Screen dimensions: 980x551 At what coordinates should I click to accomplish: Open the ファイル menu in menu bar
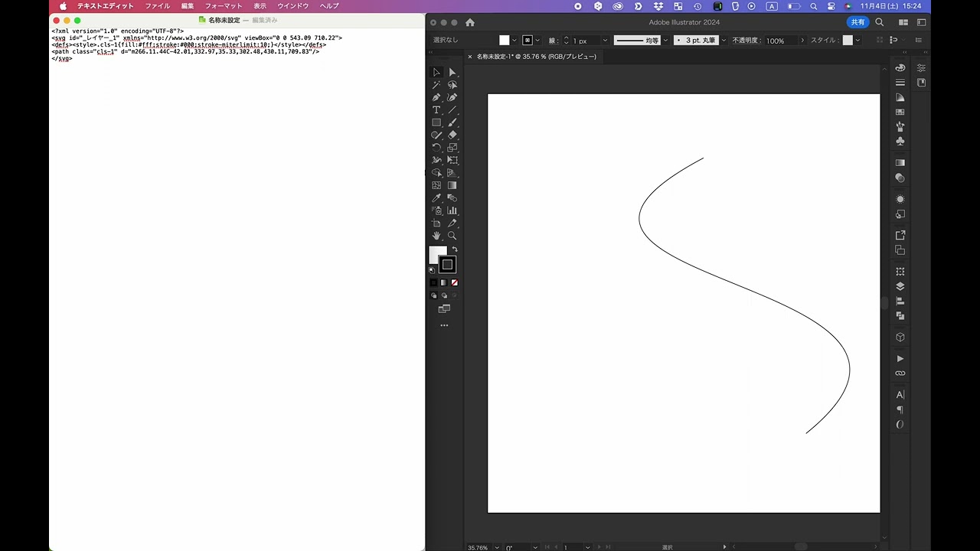point(158,6)
